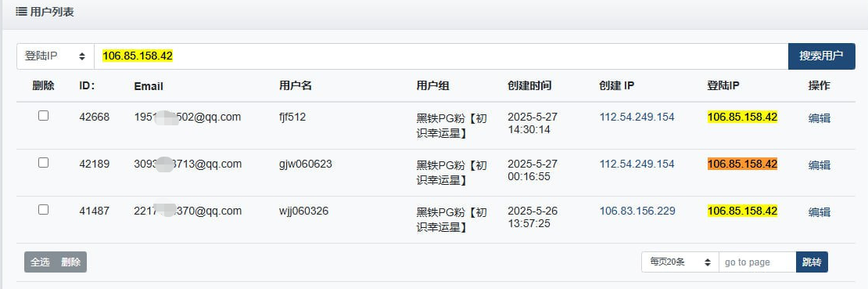Click the 创建时间 column header
868x289 pixels.
(529, 86)
